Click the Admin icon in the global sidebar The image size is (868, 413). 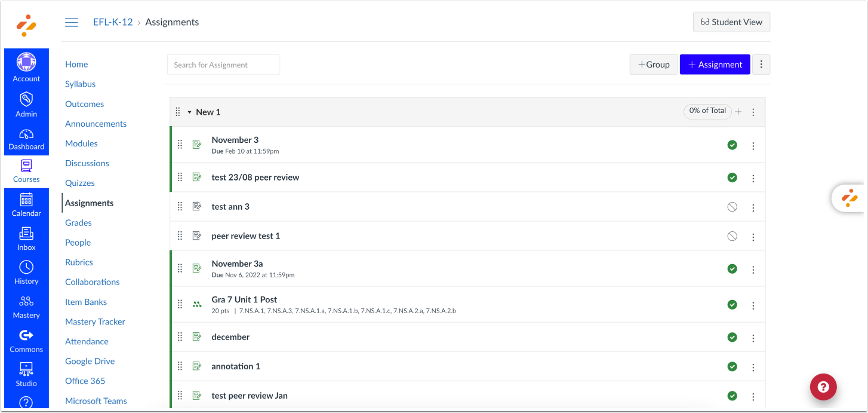(x=26, y=103)
